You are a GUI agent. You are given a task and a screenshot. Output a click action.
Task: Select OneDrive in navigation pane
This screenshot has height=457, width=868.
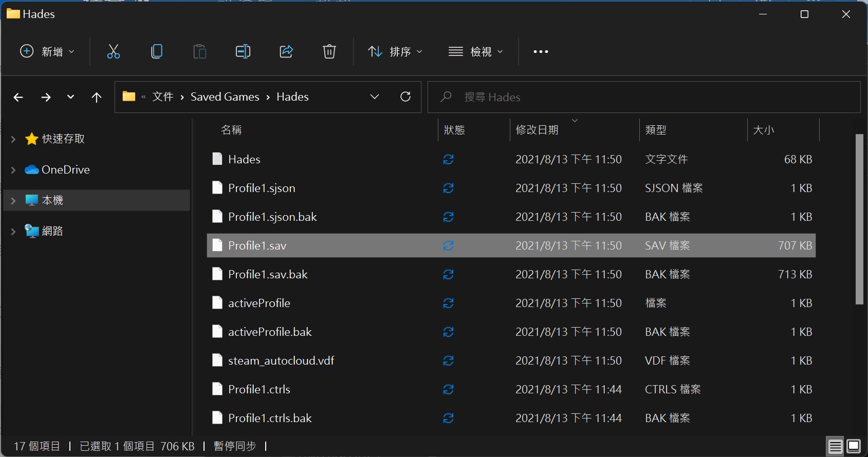point(66,169)
